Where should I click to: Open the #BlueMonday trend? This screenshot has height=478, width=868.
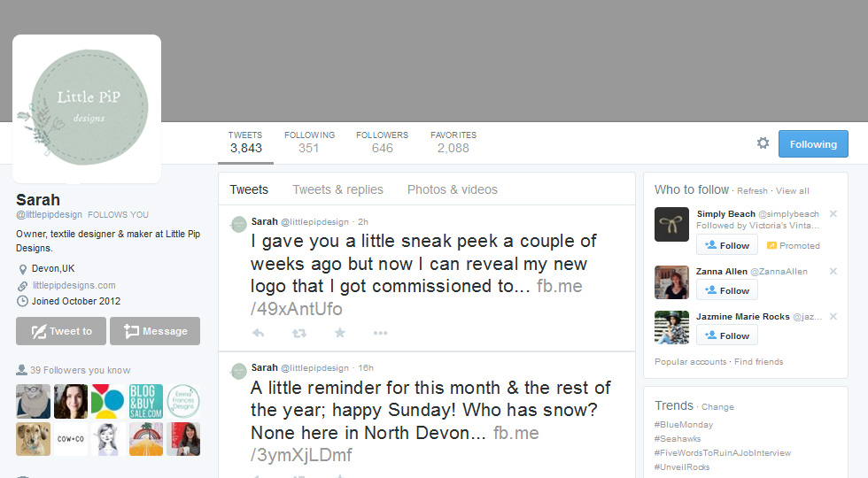click(684, 424)
